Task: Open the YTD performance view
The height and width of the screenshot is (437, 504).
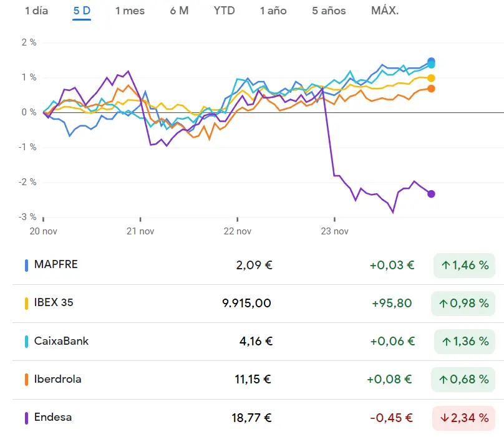Action: coord(223,11)
